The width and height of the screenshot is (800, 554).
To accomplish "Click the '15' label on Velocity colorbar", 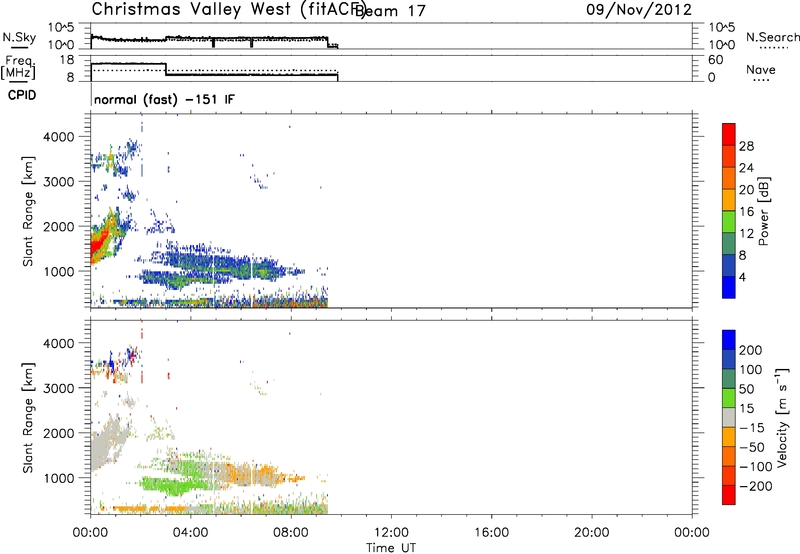I will pyautogui.click(x=746, y=409).
